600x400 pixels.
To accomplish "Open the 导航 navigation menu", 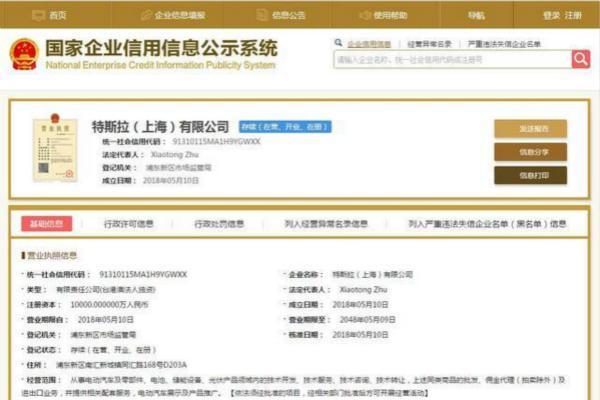I will [476, 15].
